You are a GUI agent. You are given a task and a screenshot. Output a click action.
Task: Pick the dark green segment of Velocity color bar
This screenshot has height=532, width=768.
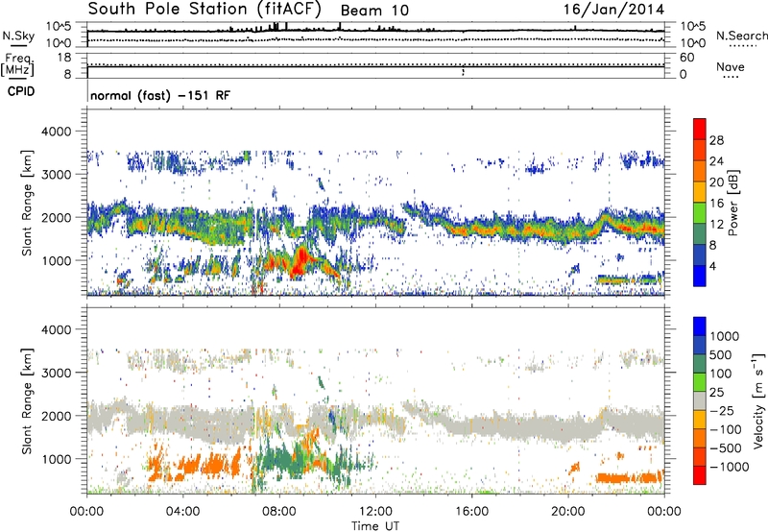coord(700,364)
